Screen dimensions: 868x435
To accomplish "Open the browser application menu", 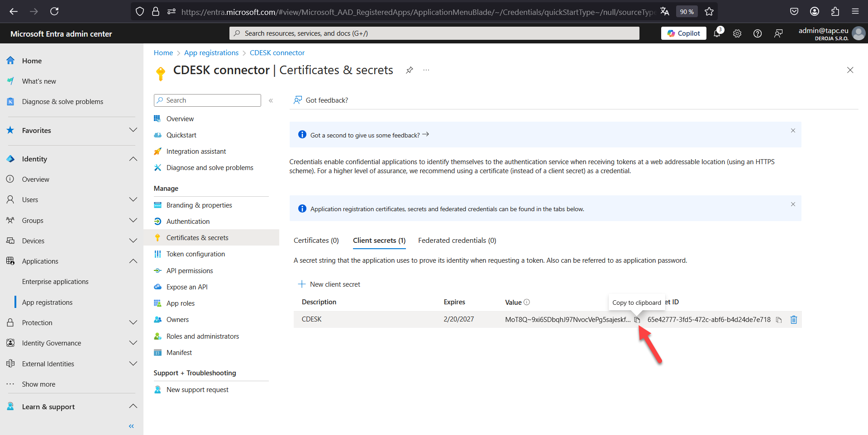I will [x=855, y=11].
